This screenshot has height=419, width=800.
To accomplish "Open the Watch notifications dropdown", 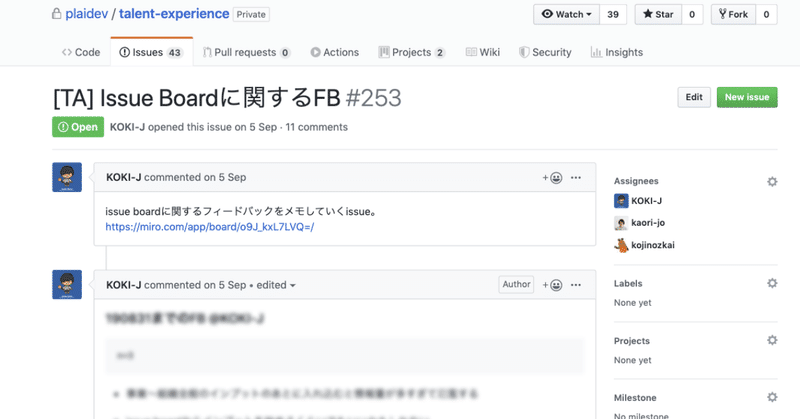I will [566, 14].
